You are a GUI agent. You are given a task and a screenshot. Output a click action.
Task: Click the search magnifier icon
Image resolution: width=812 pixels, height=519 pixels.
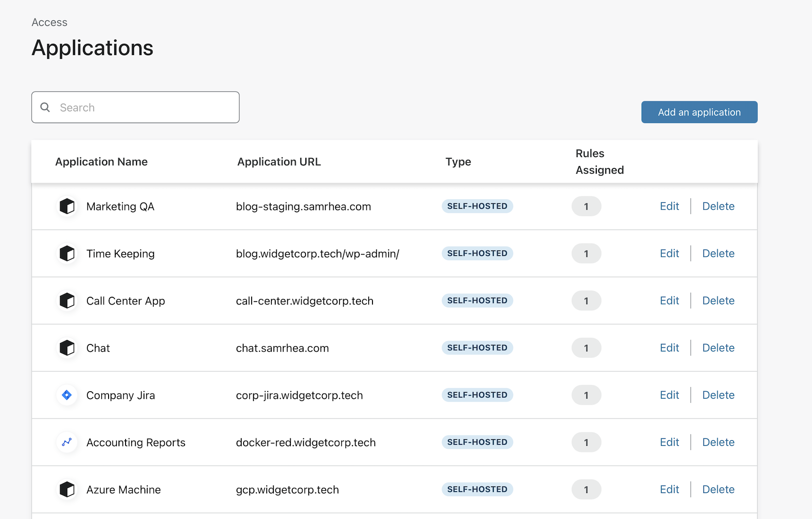pyautogui.click(x=45, y=107)
